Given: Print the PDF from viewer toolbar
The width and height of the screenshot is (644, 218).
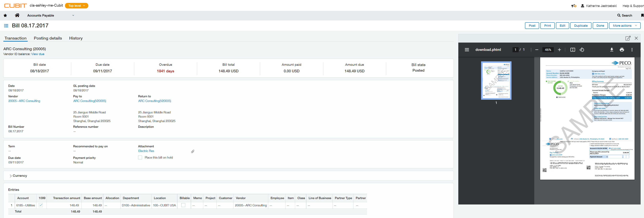Looking at the screenshot, I should [622, 50].
